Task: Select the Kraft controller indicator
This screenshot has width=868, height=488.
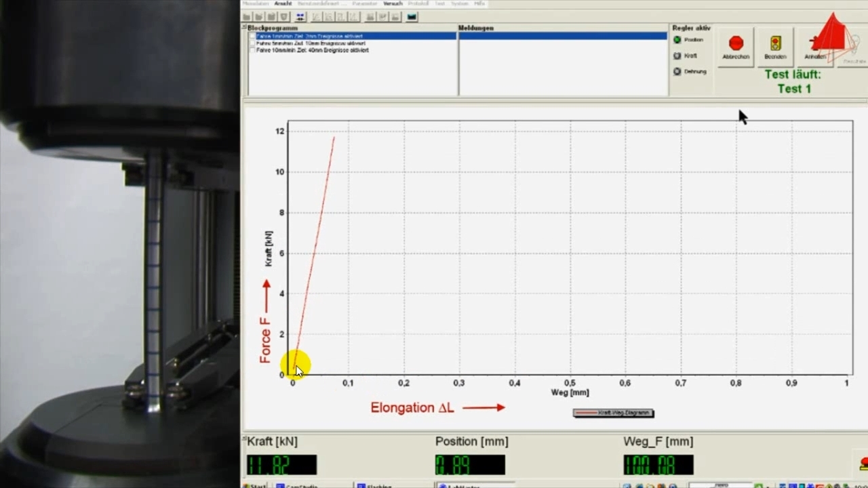Action: pos(677,56)
